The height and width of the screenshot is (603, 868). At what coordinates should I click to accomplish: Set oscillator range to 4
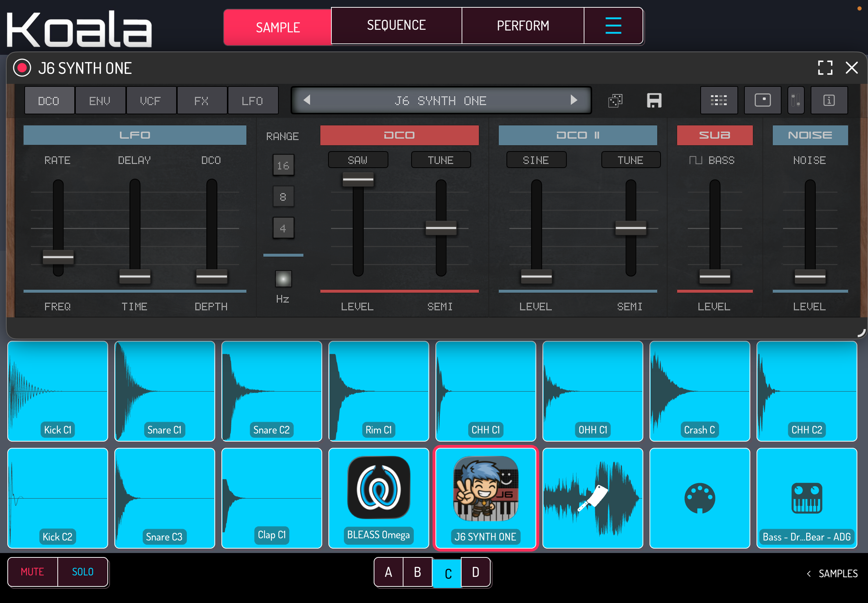(x=283, y=228)
